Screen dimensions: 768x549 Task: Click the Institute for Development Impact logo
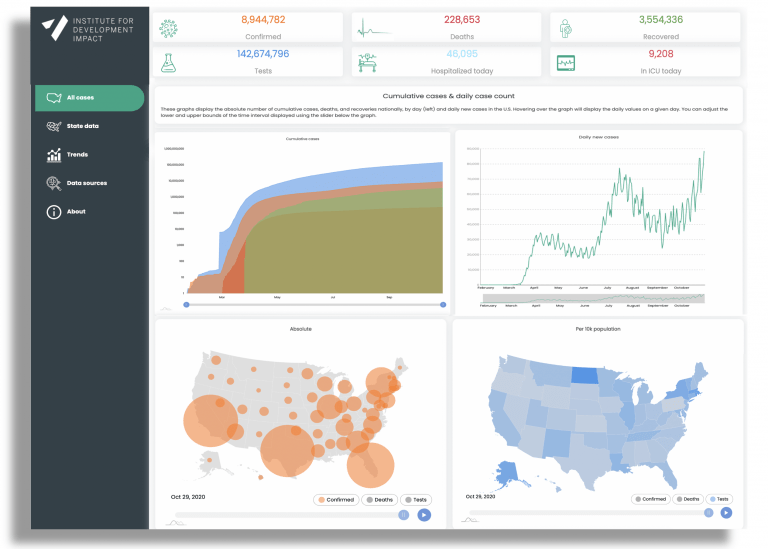(87, 28)
